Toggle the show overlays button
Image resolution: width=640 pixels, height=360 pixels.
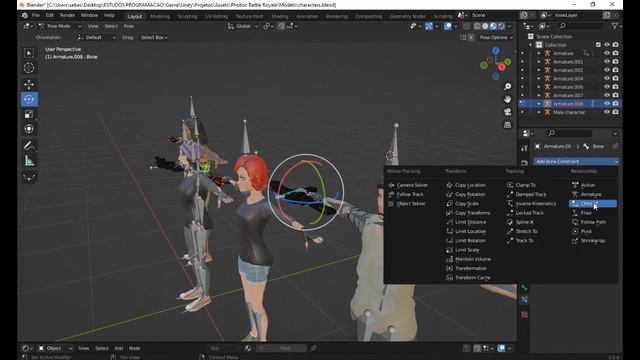pyautogui.click(x=448, y=26)
